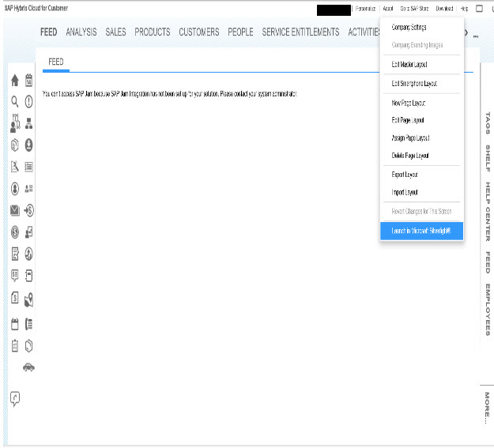Open the checklist list icon
This screenshot has width=494, height=448.
[28, 167]
